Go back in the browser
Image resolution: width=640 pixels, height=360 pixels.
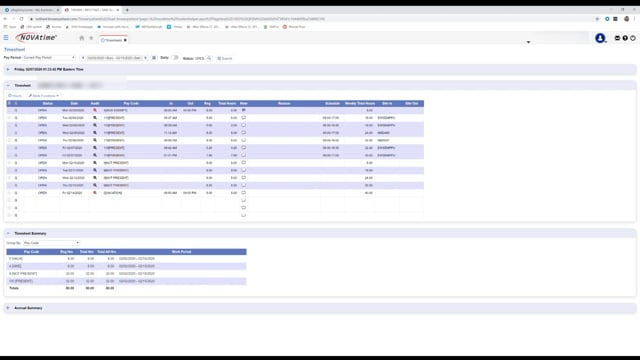point(5,19)
